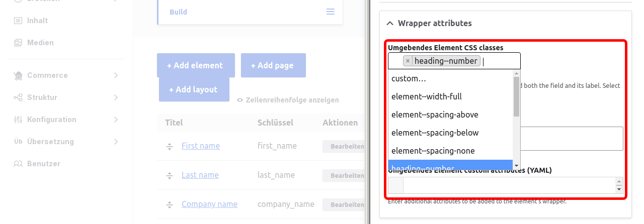
Task: Click the first_name key cell
Action: click(x=277, y=146)
